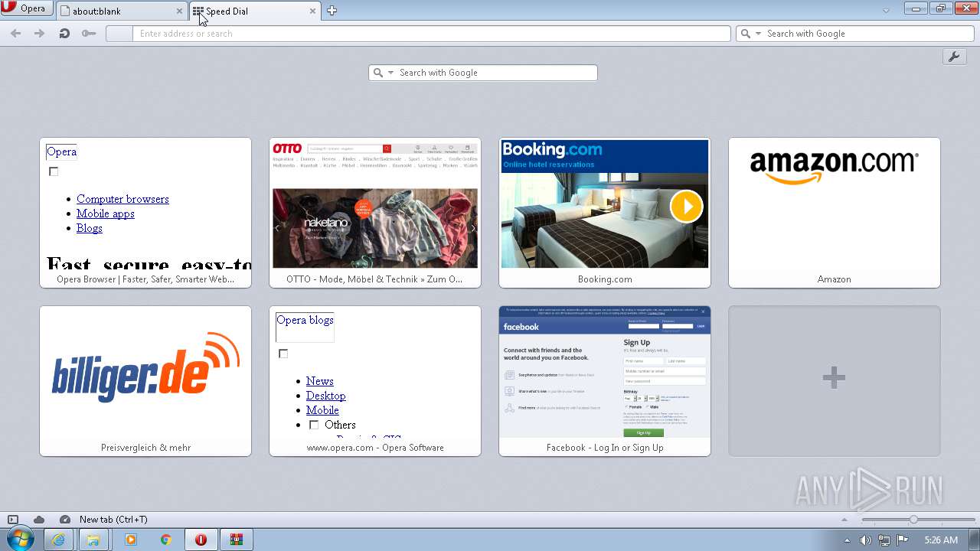Open the www.opera.com speed dial tile
Screen dimensions: 980x551
coord(375,381)
